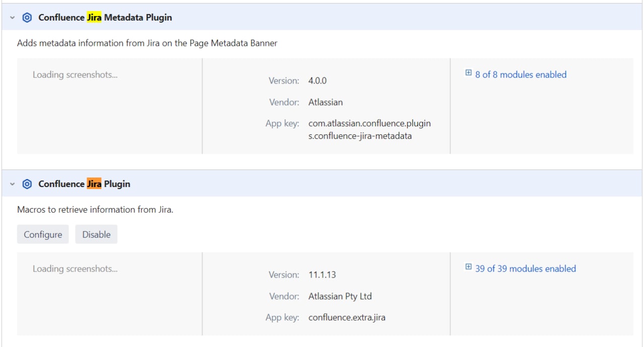Expand the plus icon beside 39 of 39 modules
The image size is (644, 347).
pyautogui.click(x=468, y=267)
